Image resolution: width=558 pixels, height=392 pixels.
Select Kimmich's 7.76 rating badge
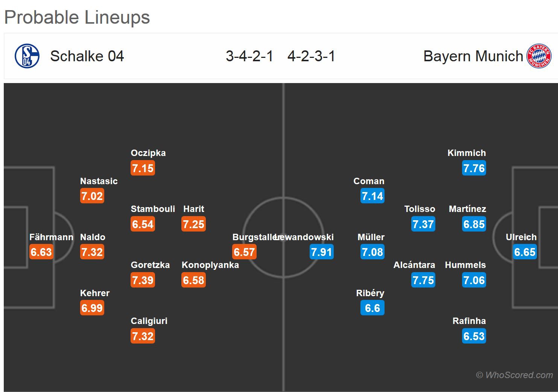(x=474, y=168)
